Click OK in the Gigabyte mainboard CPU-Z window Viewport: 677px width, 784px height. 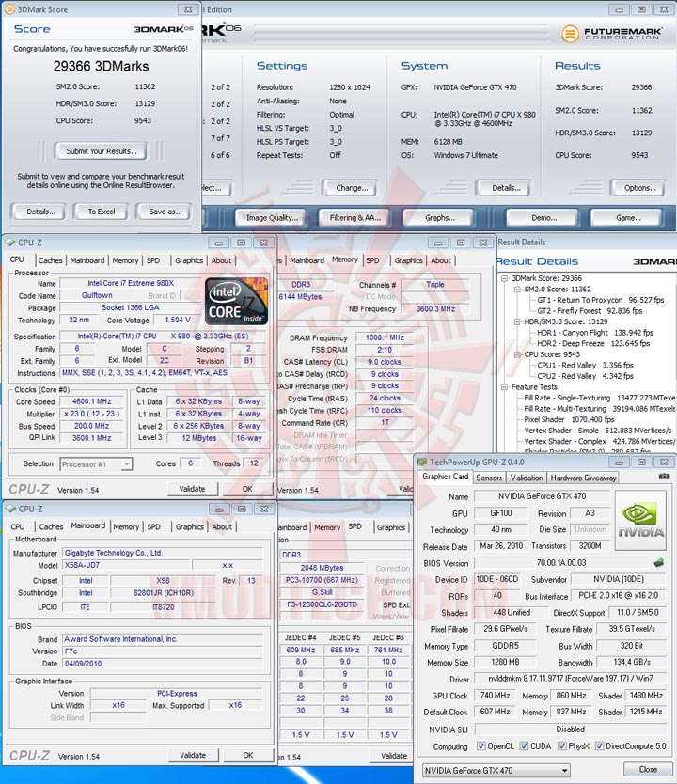point(248,755)
